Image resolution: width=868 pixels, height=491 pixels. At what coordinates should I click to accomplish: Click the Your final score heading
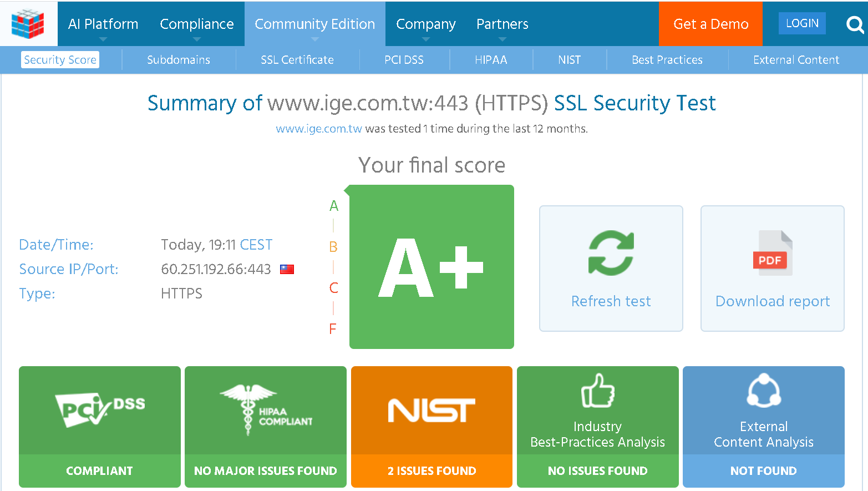pos(432,165)
